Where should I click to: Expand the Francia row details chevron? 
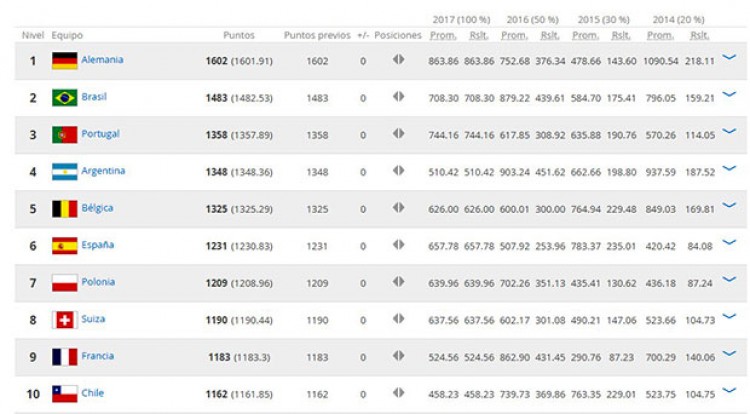point(728,354)
